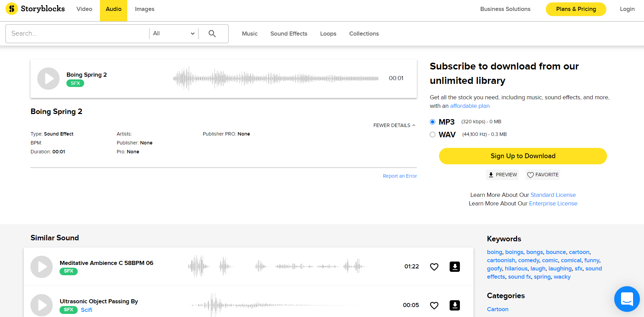Image resolution: width=644 pixels, height=317 pixels.
Task: Click the Scifi tag link
Action: [x=87, y=310]
